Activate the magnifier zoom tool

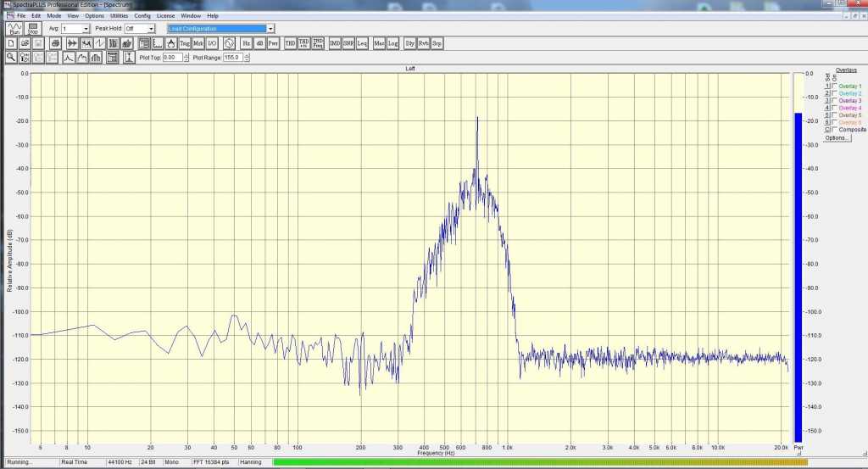pyautogui.click(x=11, y=57)
